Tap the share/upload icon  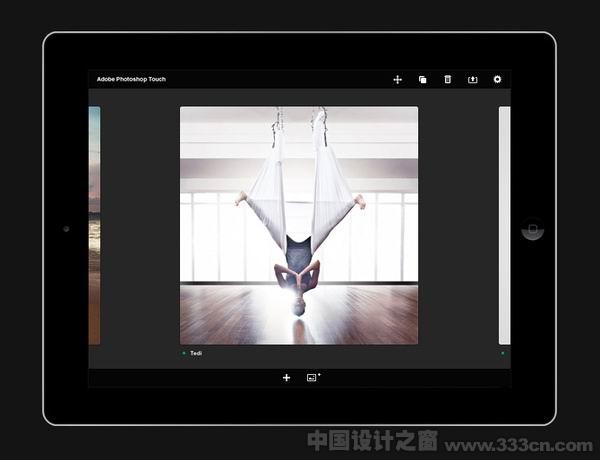pos(473,79)
